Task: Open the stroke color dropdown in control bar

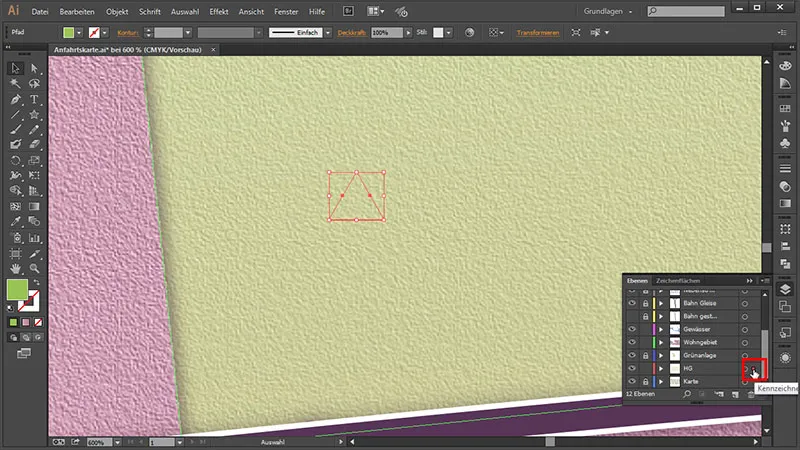Action: pyautogui.click(x=105, y=33)
